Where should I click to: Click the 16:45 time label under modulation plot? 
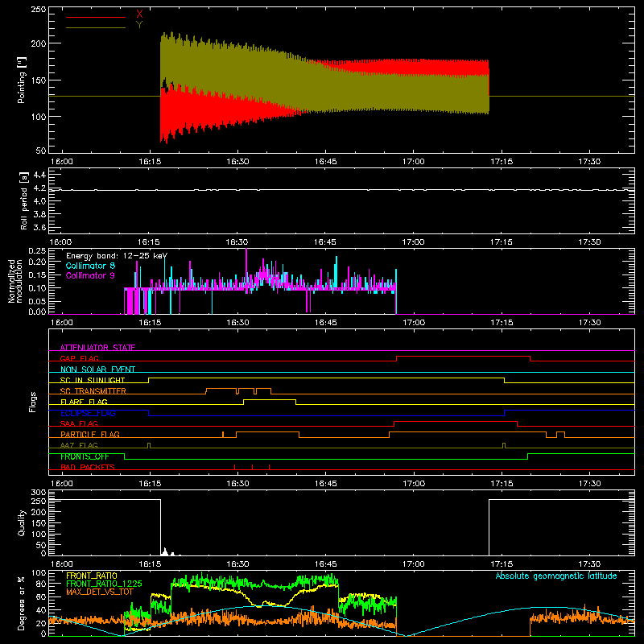coord(326,323)
